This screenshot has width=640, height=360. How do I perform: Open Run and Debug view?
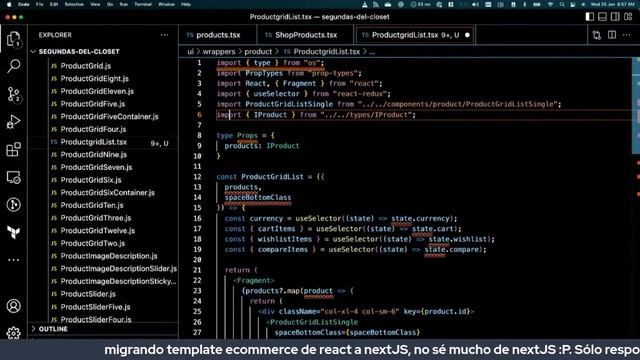13,122
